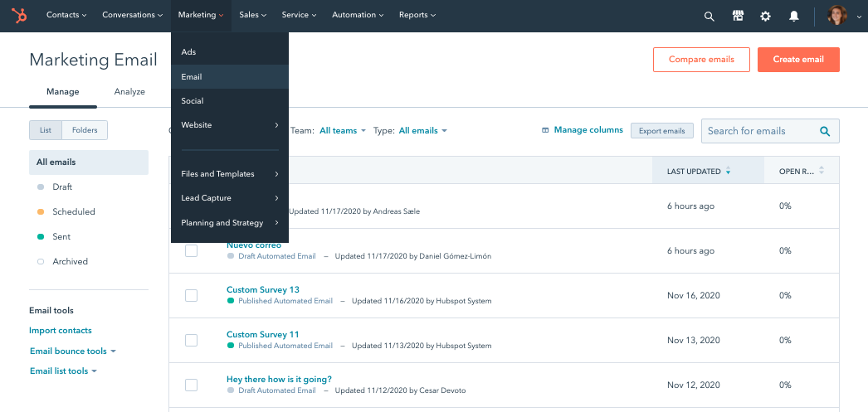The height and width of the screenshot is (412, 868).
Task: Open the Sales nav dropdown
Action: (253, 16)
